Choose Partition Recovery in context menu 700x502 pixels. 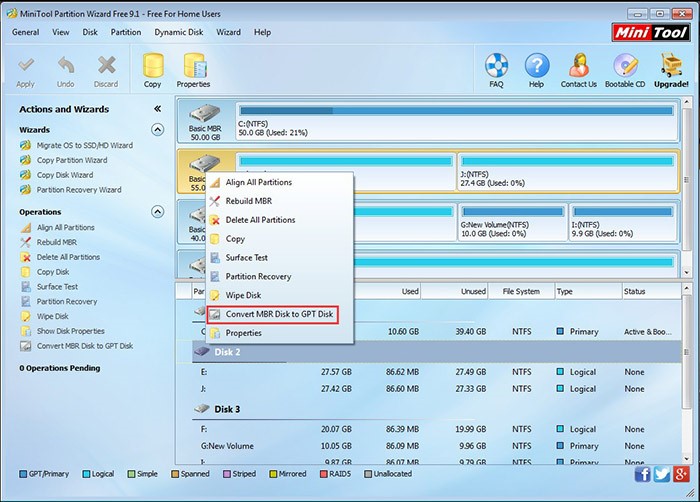(x=280, y=276)
